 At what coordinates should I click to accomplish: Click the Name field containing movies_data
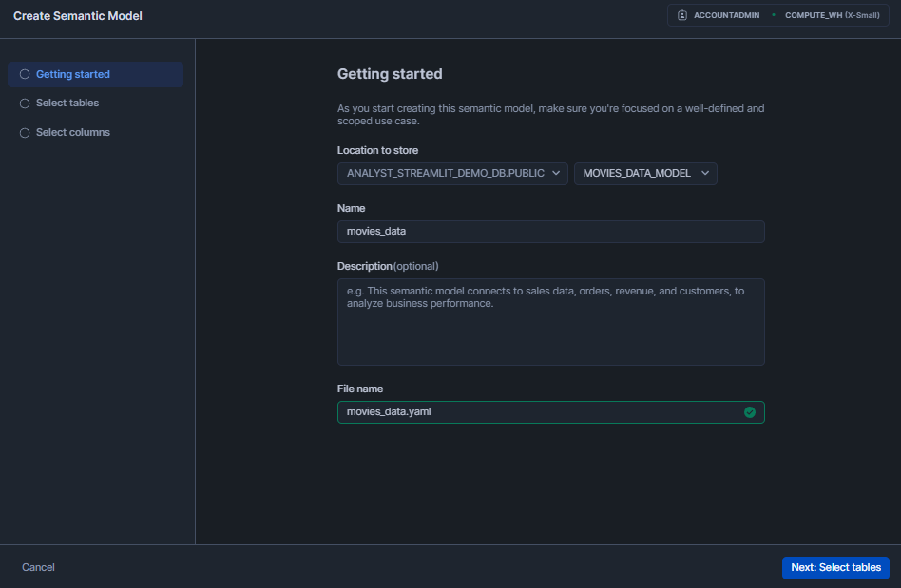(550, 231)
